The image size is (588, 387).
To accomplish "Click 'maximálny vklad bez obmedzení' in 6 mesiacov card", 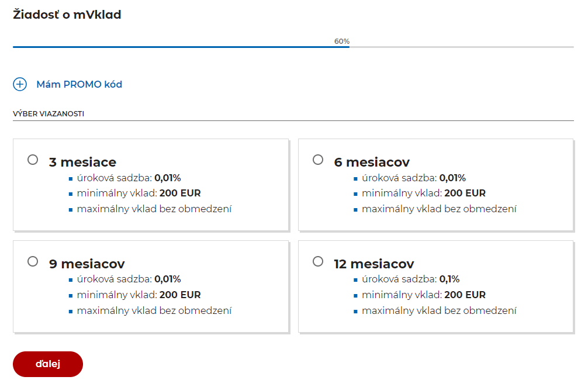I will click(439, 209).
